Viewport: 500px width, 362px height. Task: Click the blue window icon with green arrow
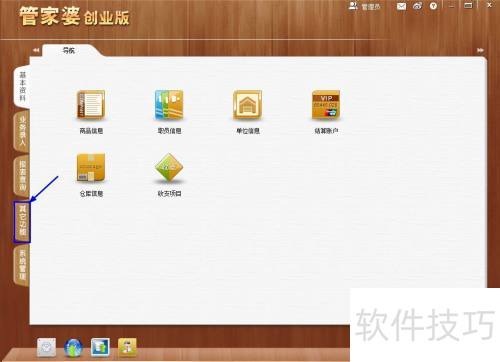[x=100, y=347]
